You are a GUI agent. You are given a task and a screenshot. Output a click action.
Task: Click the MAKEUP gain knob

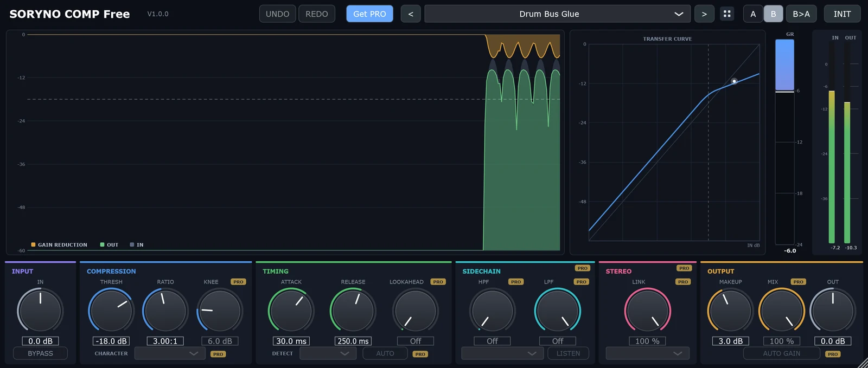[731, 310]
